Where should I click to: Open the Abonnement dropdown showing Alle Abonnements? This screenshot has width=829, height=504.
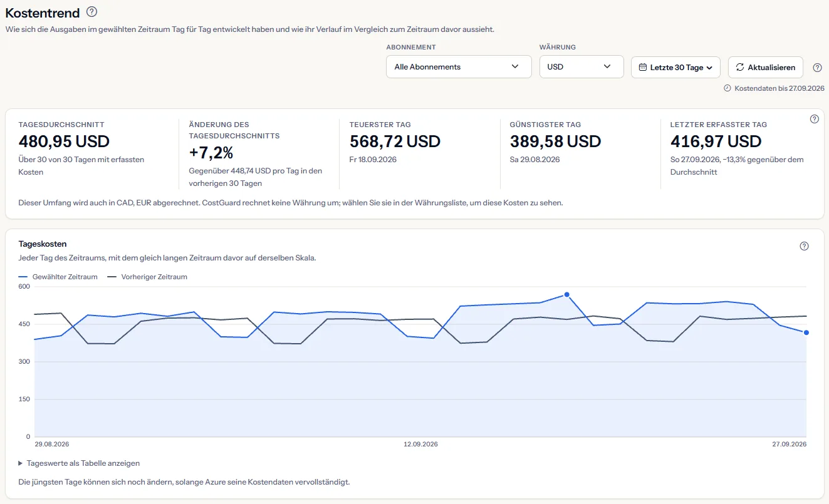click(459, 67)
